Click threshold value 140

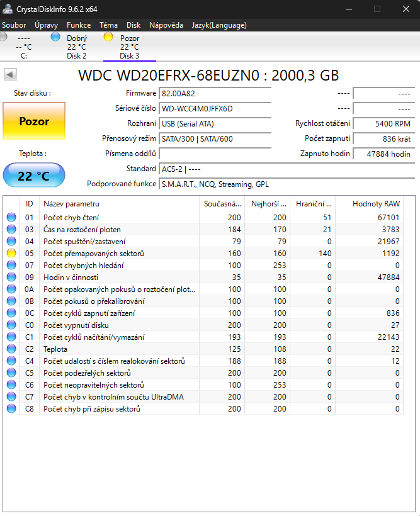(325, 254)
